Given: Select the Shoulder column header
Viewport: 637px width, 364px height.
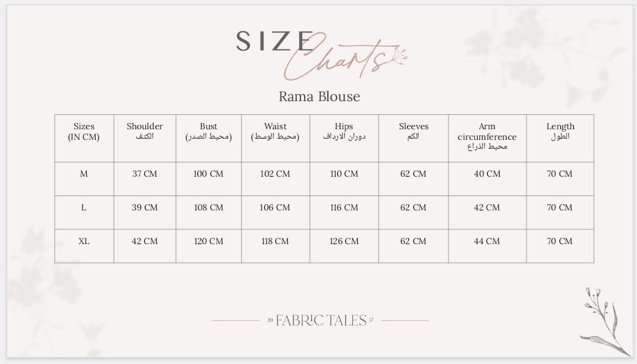Looking at the screenshot, I should pyautogui.click(x=144, y=132).
